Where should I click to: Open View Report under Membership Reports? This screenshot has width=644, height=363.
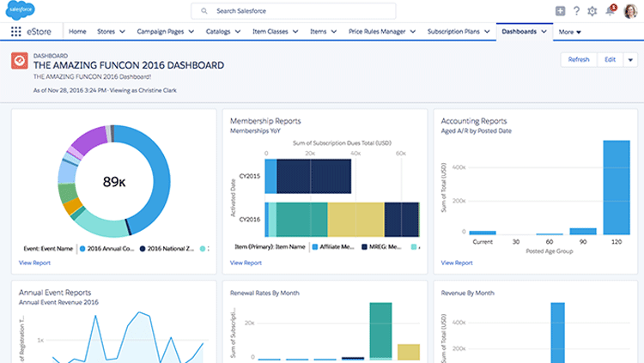(246, 263)
